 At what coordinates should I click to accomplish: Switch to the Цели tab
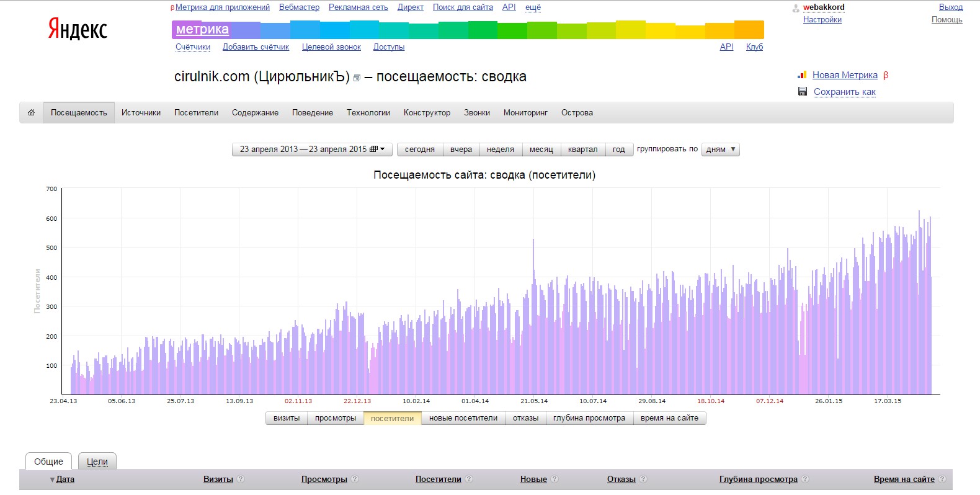(97, 462)
